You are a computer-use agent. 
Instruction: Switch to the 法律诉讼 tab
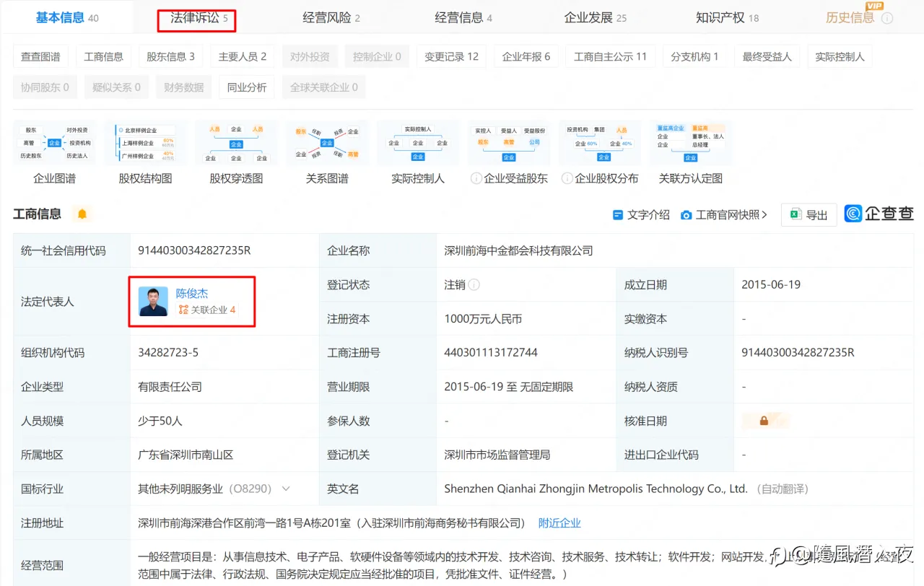[199, 17]
